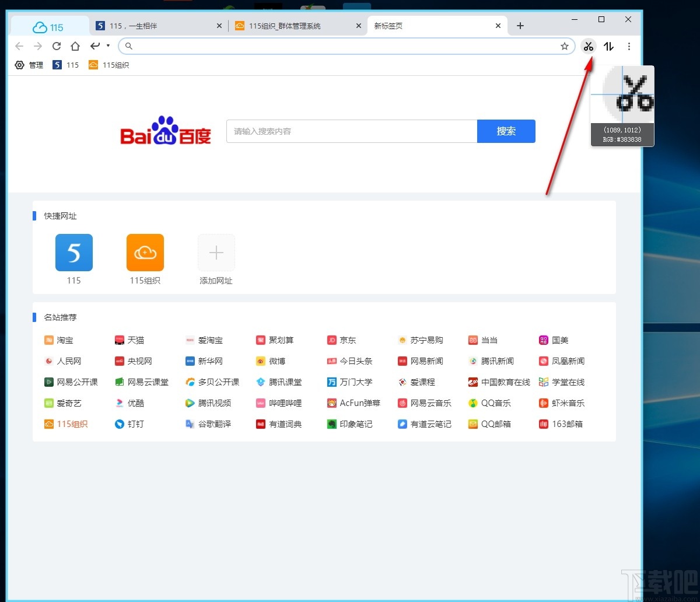Click the undo closed tab arrow icon
This screenshot has width=700, height=602.
coord(95,45)
